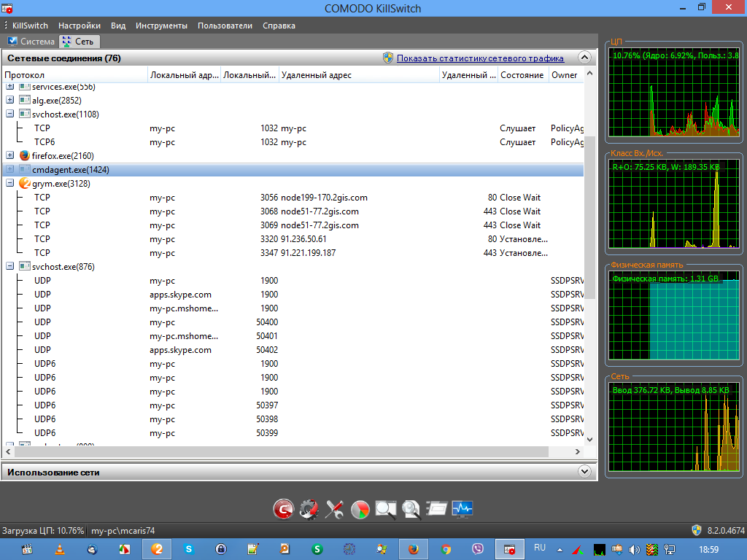Screen dimensions: 747x560
Task: Expand the Использование сети panel
Action: 584,472
